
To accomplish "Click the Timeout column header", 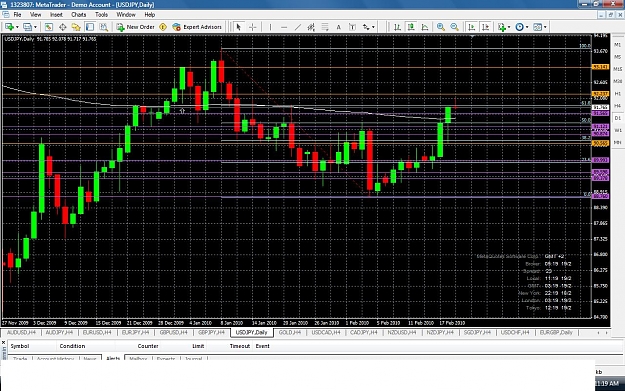I will pos(240,346).
